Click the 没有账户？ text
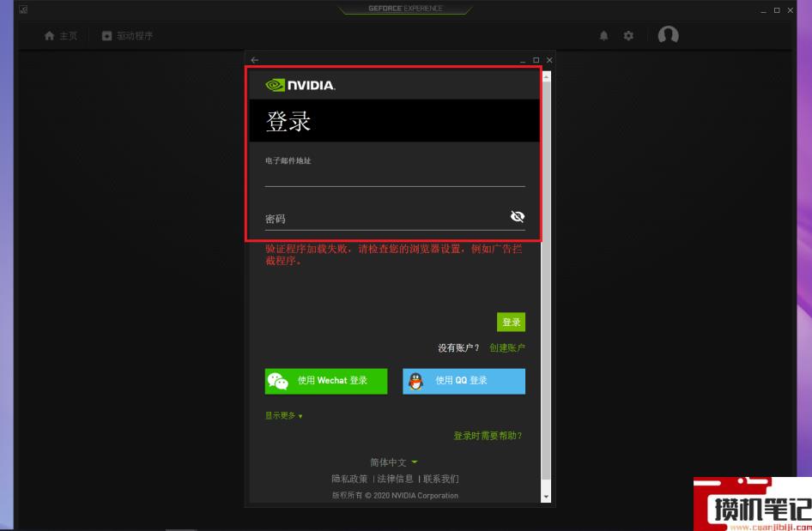 click(x=459, y=347)
